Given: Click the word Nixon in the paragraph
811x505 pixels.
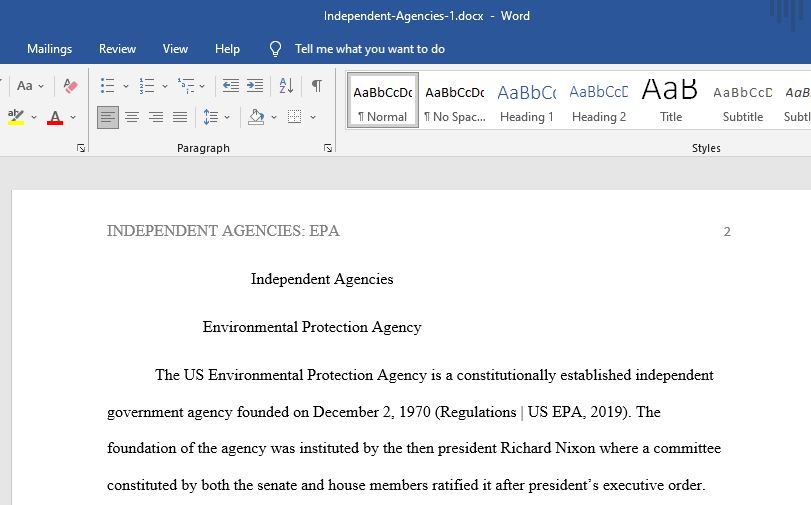Looking at the screenshot, I should pyautogui.click(x=575, y=448).
